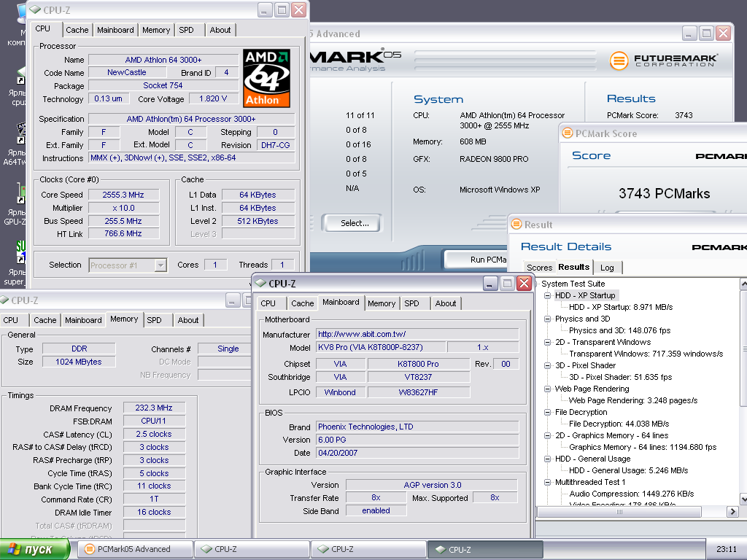Collapse the 2D - Graphics Memory node
The image size is (747, 560).
coord(547,435)
